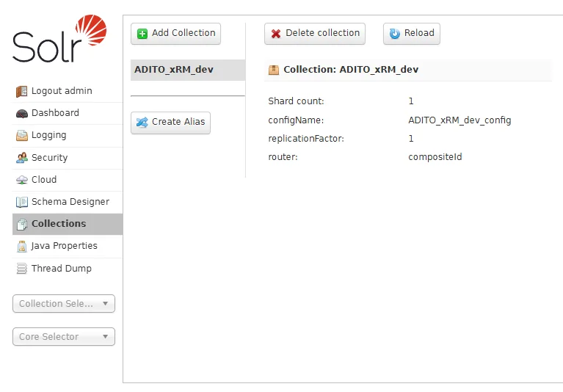Click the compositeId router value
Image resolution: width=563 pixels, height=392 pixels.
[x=435, y=157]
